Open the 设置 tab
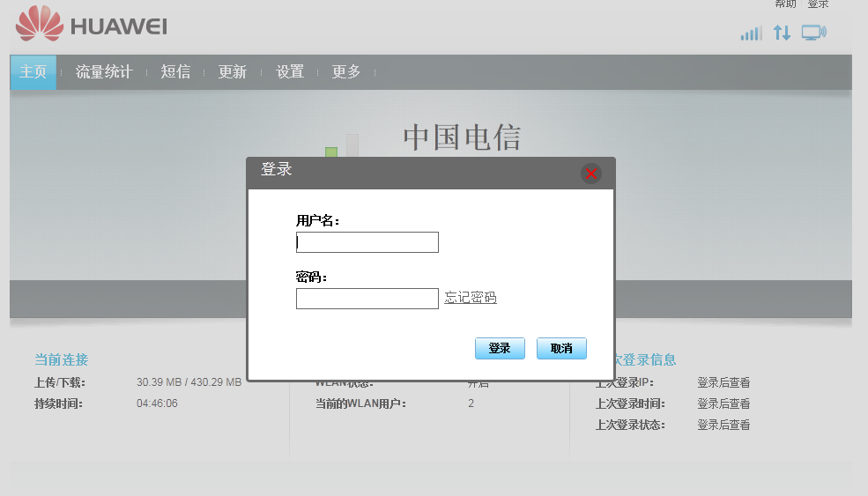 click(x=290, y=72)
